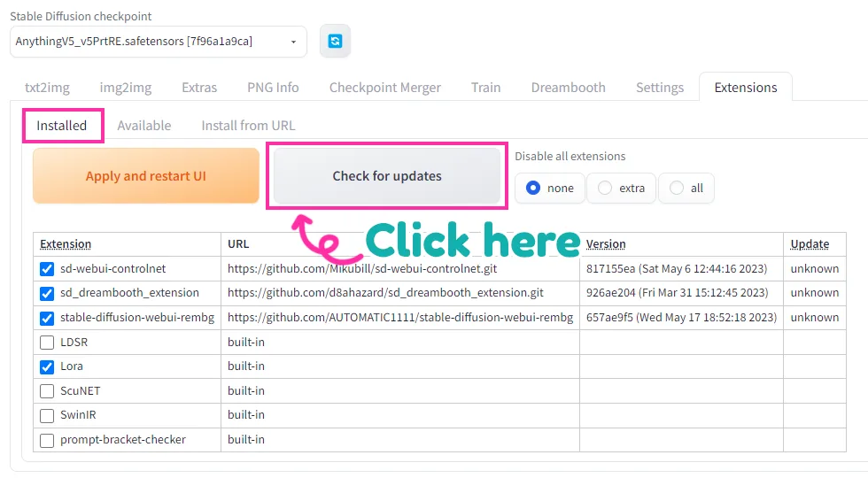The width and height of the screenshot is (868, 478).
Task: Click unknown update status for sd_dreambooth_extension
Action: click(x=814, y=293)
